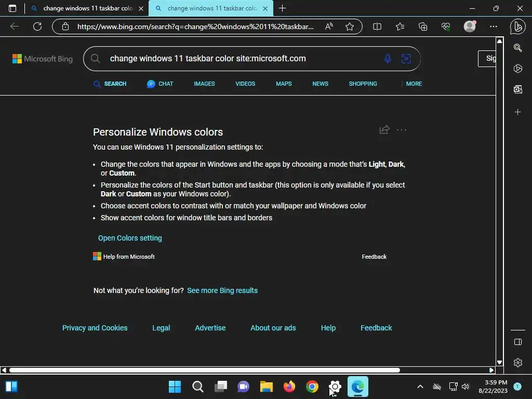Close the active second tab
The image size is (532, 399).
tap(265, 8)
